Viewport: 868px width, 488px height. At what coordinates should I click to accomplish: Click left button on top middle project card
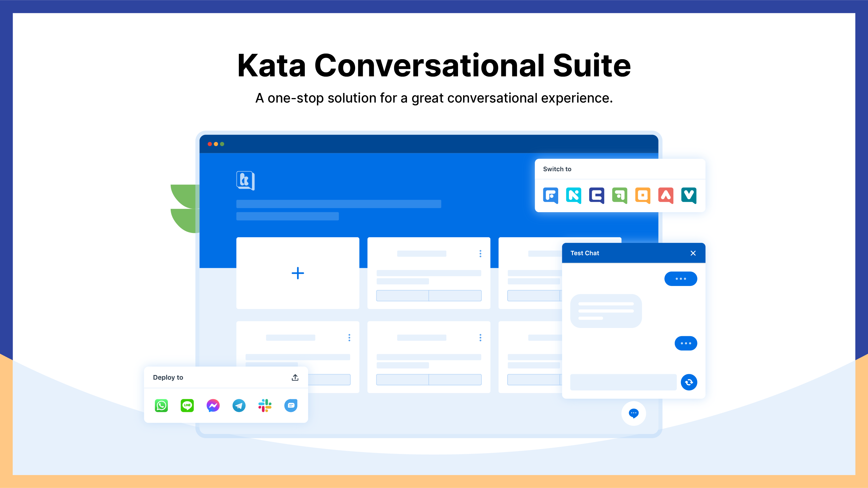tap(402, 296)
